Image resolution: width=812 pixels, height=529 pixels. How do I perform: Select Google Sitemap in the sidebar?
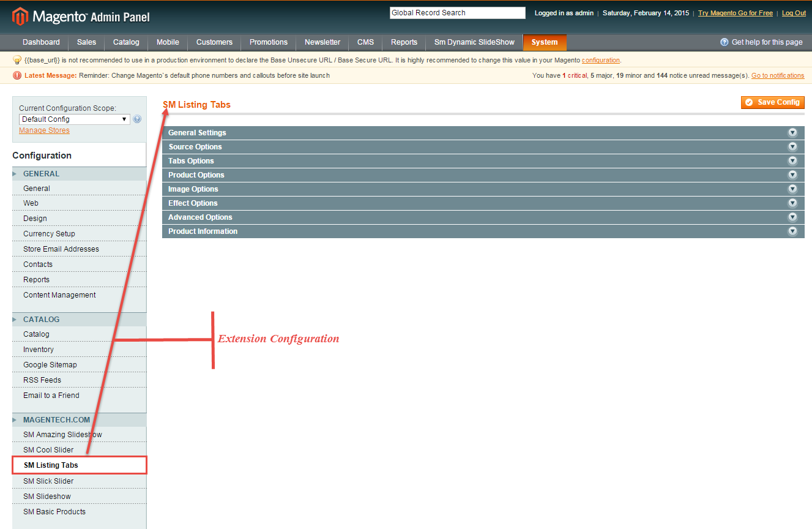click(x=79, y=365)
